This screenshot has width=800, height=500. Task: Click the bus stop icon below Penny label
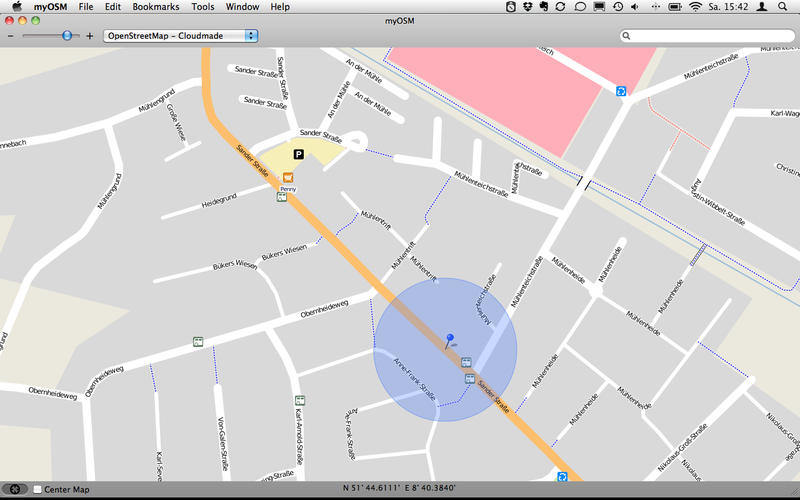click(x=282, y=197)
